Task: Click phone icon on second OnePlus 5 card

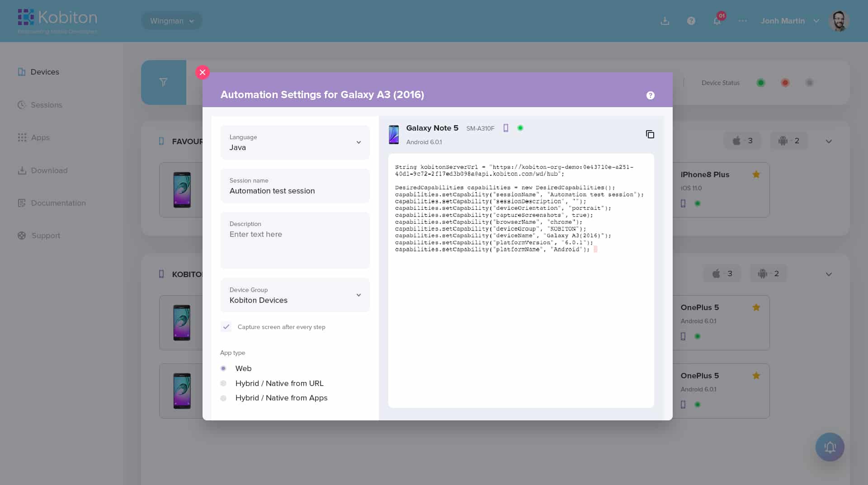Action: [x=683, y=405]
